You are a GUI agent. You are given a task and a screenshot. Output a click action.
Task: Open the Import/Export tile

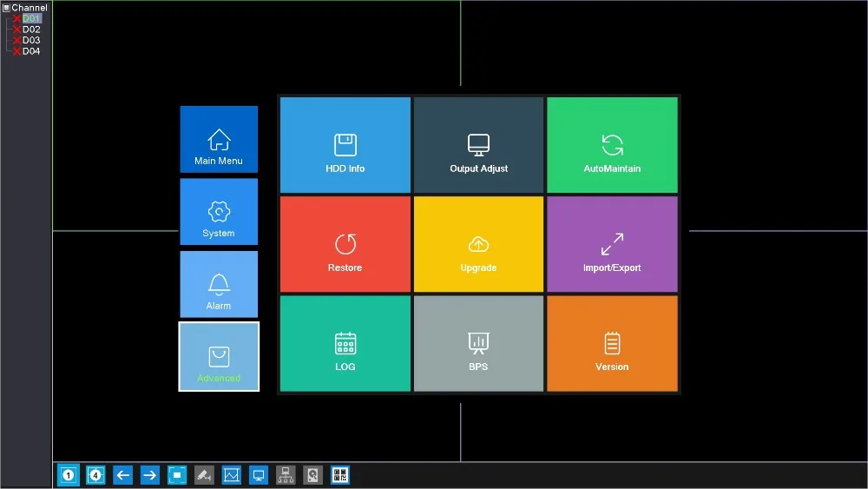pyautogui.click(x=612, y=244)
